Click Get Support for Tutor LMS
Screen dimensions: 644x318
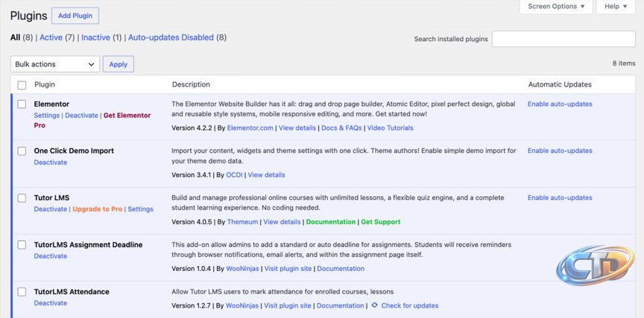tap(381, 222)
